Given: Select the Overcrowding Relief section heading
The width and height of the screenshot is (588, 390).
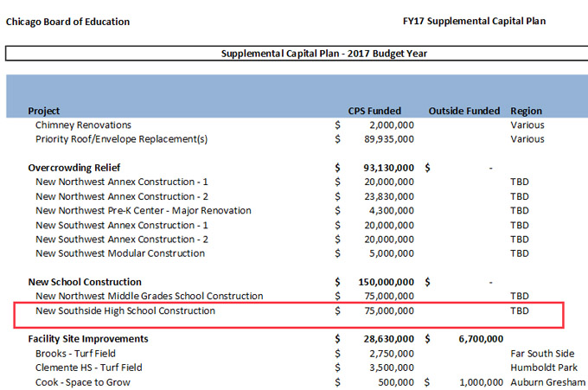Looking at the screenshot, I should pos(74,168).
